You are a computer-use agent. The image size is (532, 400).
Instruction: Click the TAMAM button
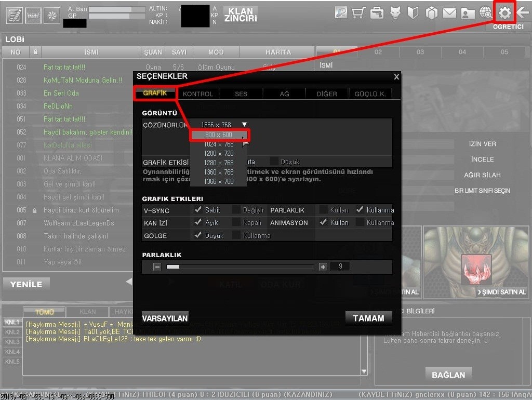368,318
